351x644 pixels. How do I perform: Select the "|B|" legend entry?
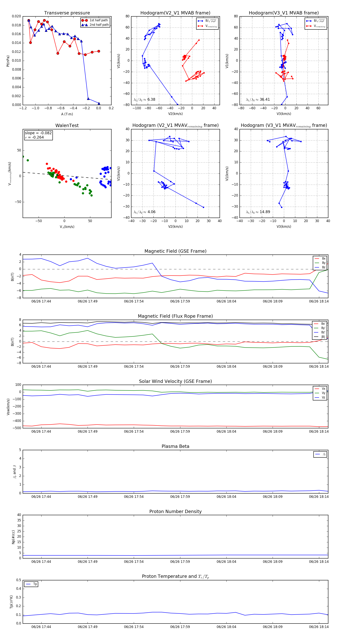(x=320, y=337)
